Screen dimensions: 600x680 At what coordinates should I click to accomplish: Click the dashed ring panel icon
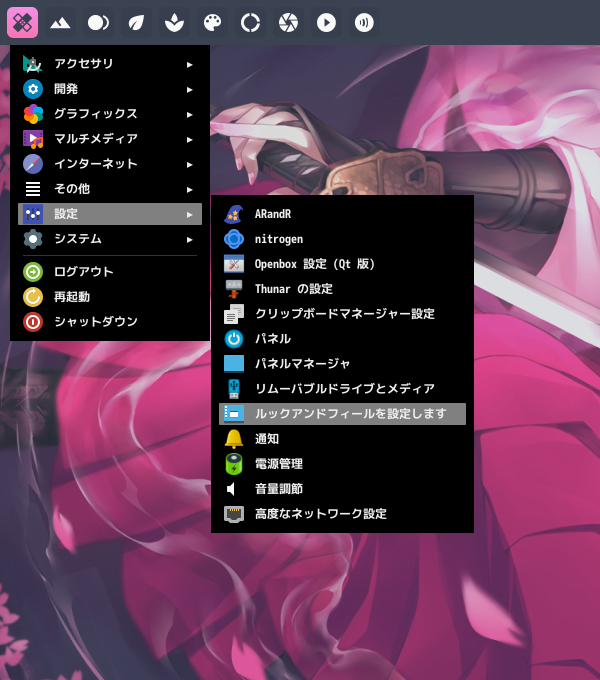pyautogui.click(x=250, y=23)
